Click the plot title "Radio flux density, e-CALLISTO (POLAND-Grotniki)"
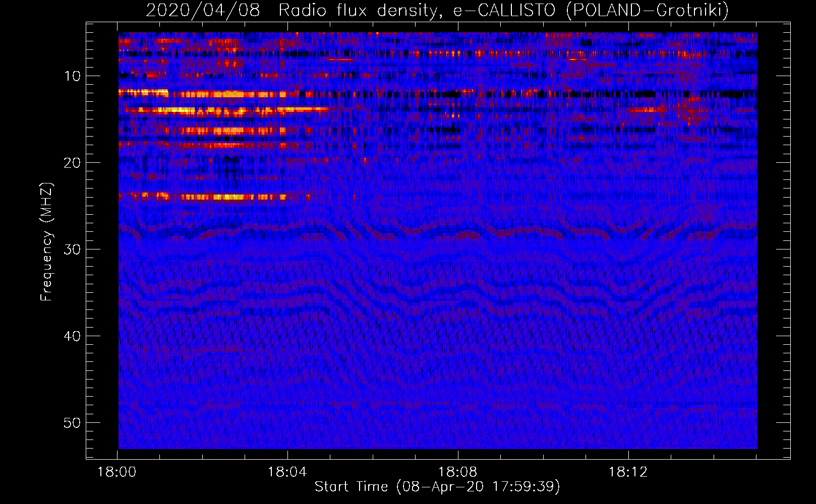 (x=503, y=10)
